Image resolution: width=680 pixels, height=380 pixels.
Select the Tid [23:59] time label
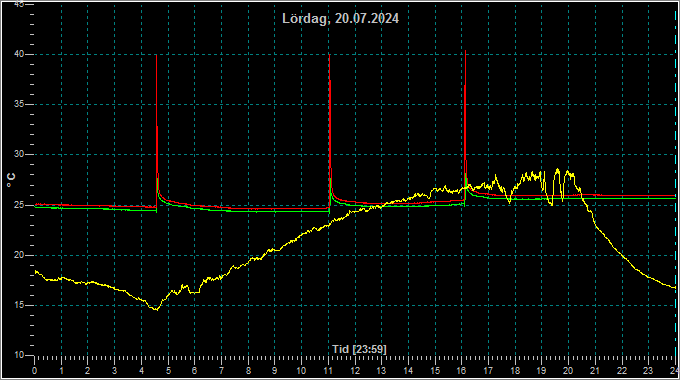pos(359,349)
